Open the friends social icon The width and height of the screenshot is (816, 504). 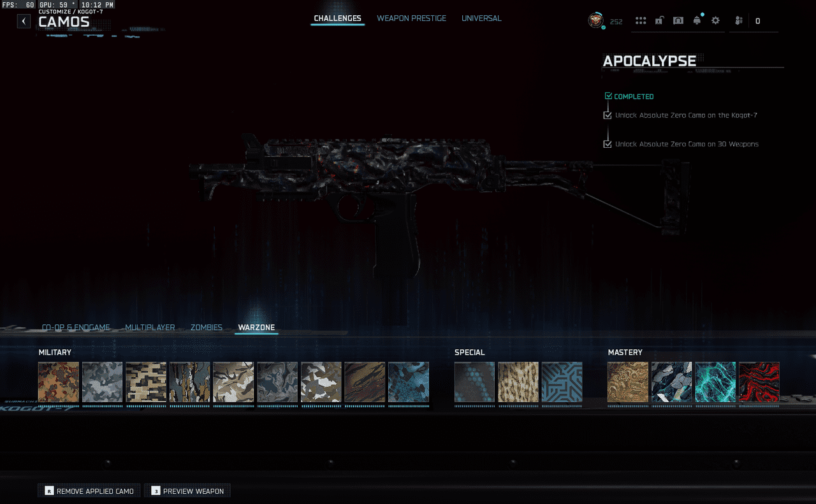738,21
